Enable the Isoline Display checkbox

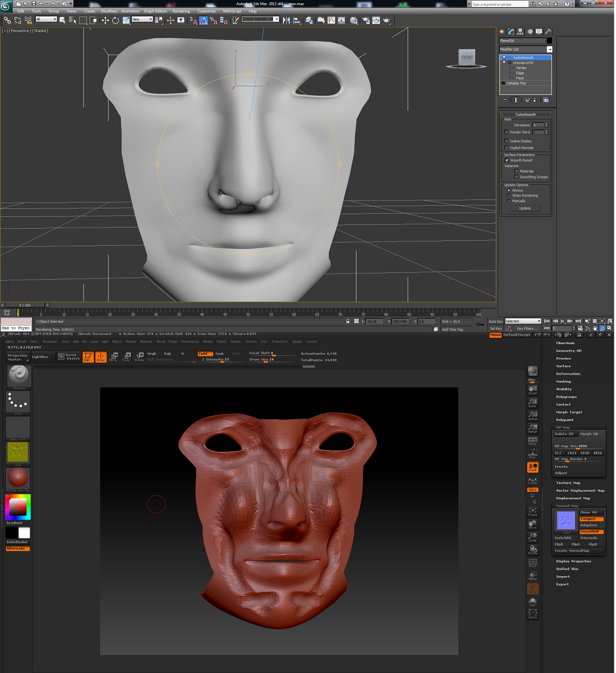pyautogui.click(x=506, y=141)
